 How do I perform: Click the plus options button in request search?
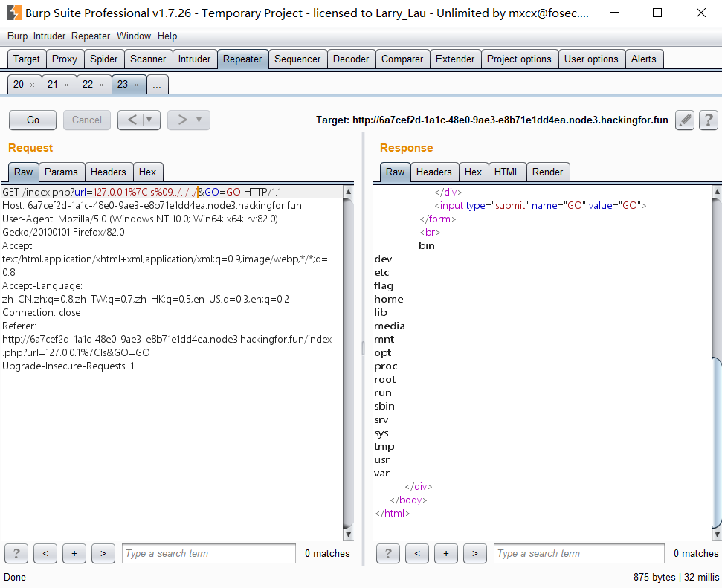click(74, 554)
